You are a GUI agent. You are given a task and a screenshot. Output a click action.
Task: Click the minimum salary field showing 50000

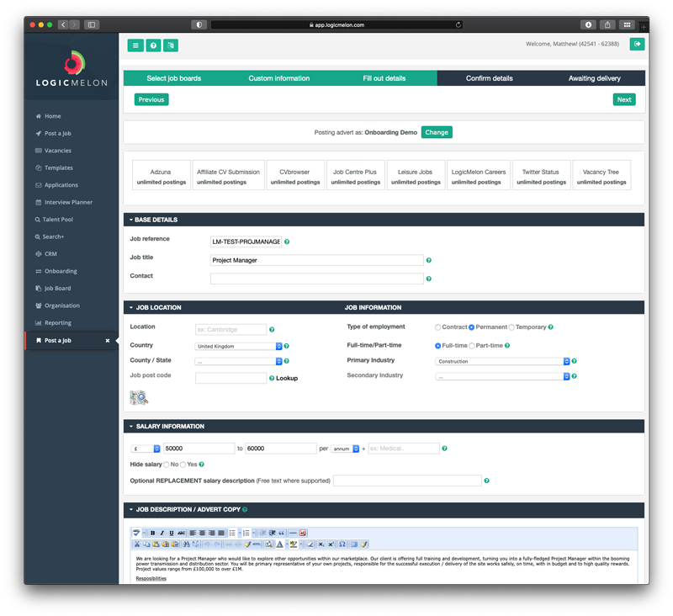[x=199, y=449]
